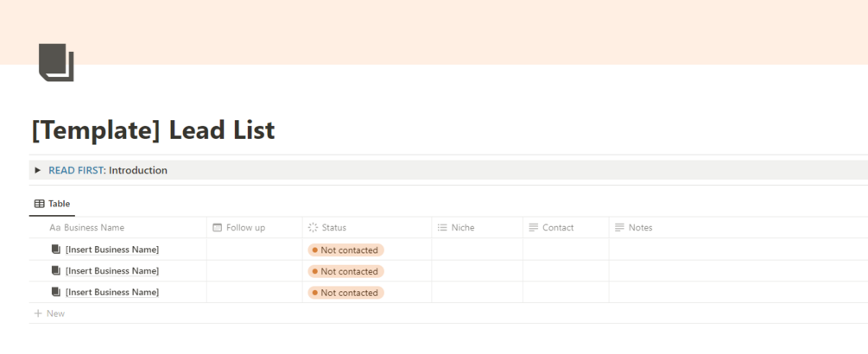The image size is (868, 354).
Task: Click the Contact column header
Action: click(x=557, y=228)
